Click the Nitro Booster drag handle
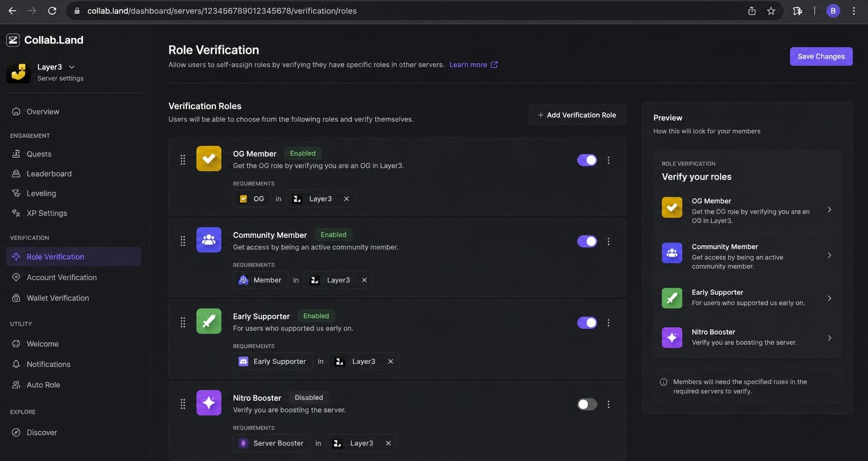 pos(183,405)
